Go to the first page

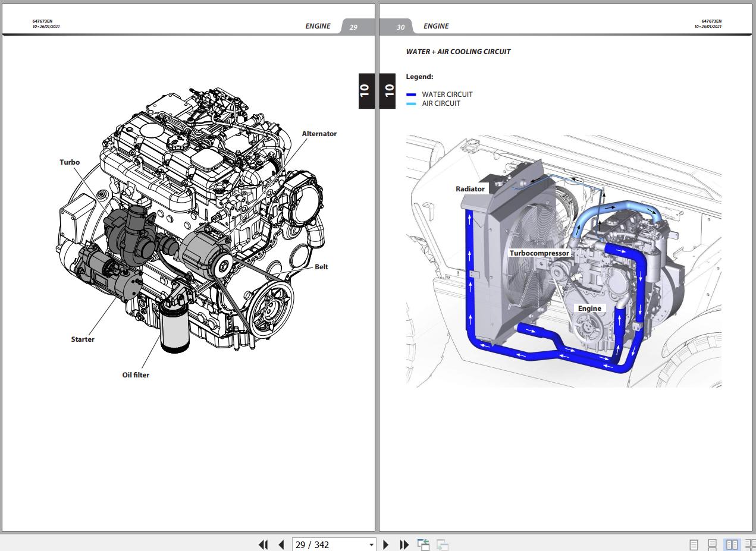coord(263,544)
